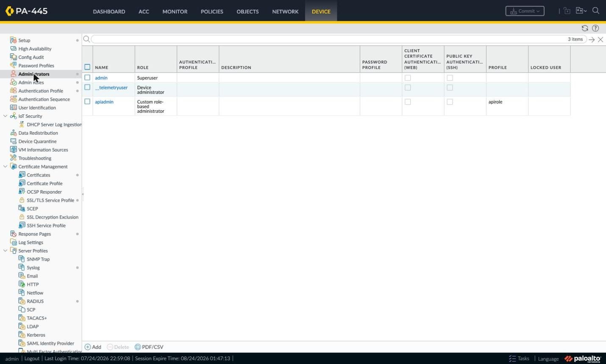
Task: Clear the filter with the X icon
Action: pyautogui.click(x=600, y=39)
